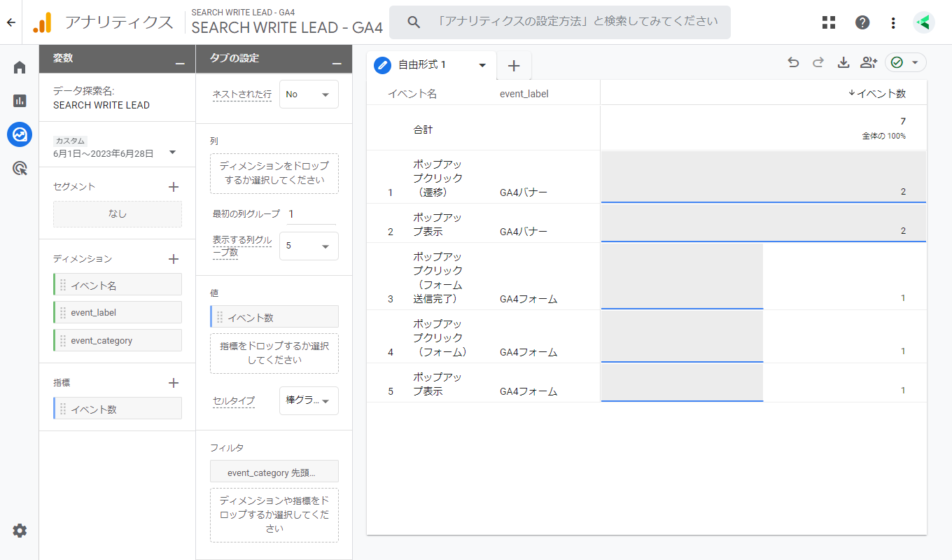Open the date range dropdown

tap(173, 153)
